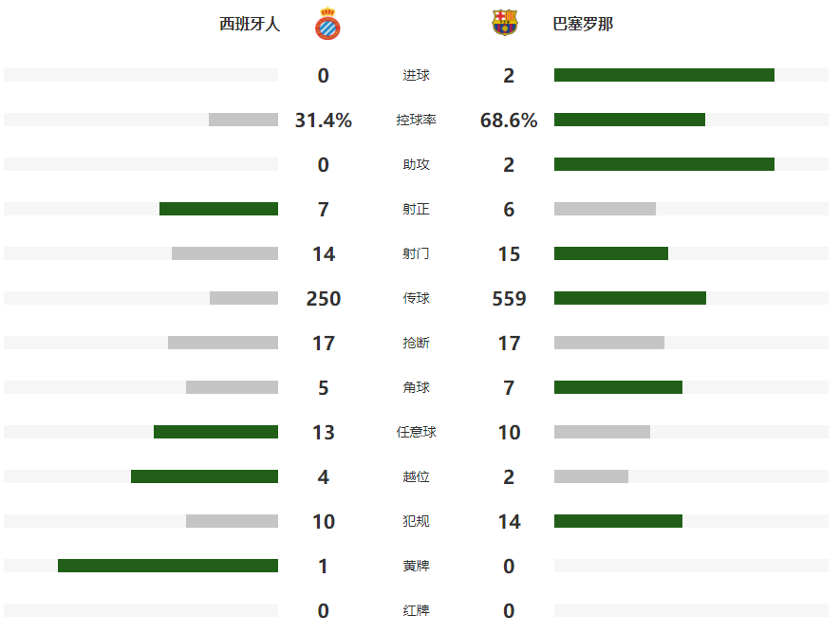
Task: Click the 传球 stat label
Action: click(x=416, y=299)
